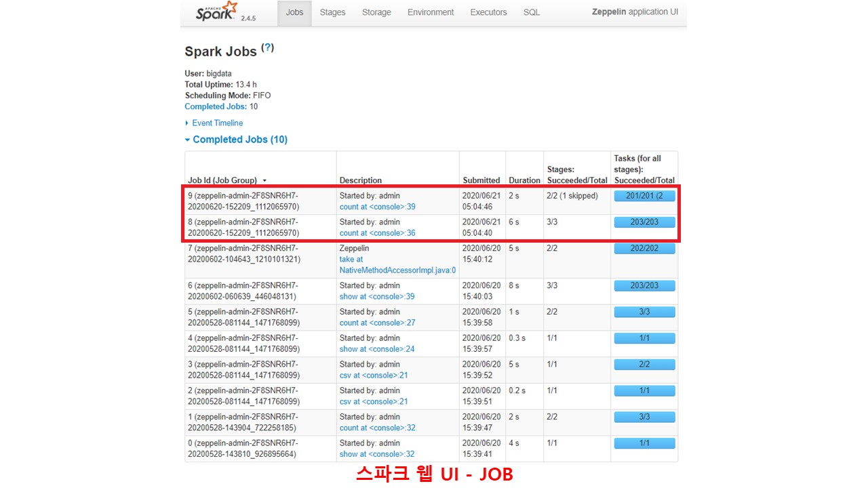868x488 pixels.
Task: Open the Executors tab
Action: [x=488, y=12]
